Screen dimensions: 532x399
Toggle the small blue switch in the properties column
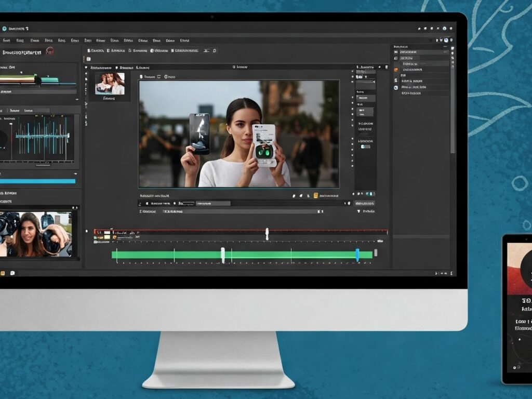366,147
